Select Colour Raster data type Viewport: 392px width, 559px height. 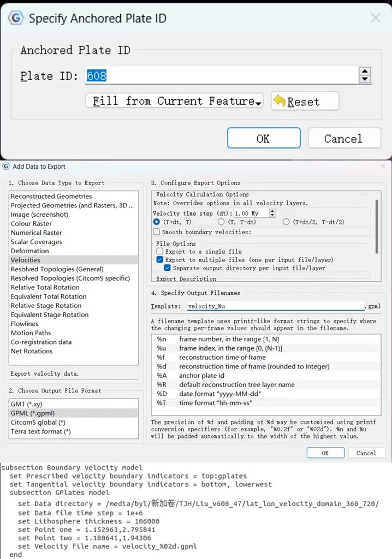74,223
